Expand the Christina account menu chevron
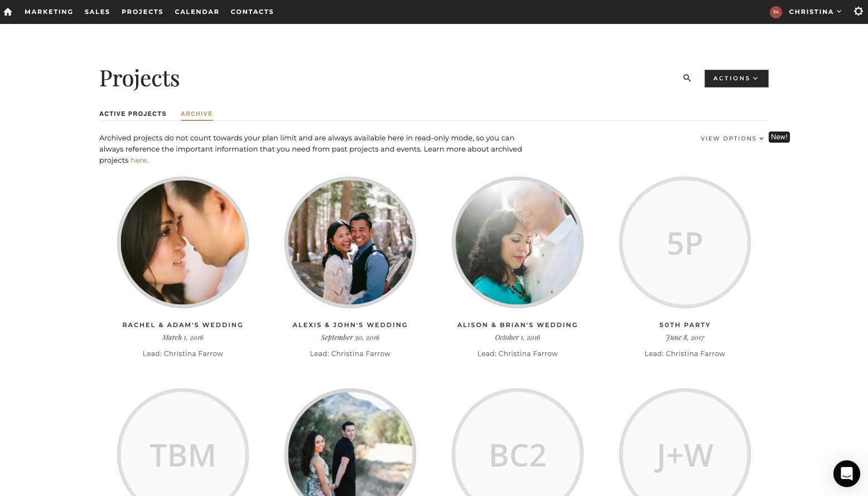 pos(839,11)
